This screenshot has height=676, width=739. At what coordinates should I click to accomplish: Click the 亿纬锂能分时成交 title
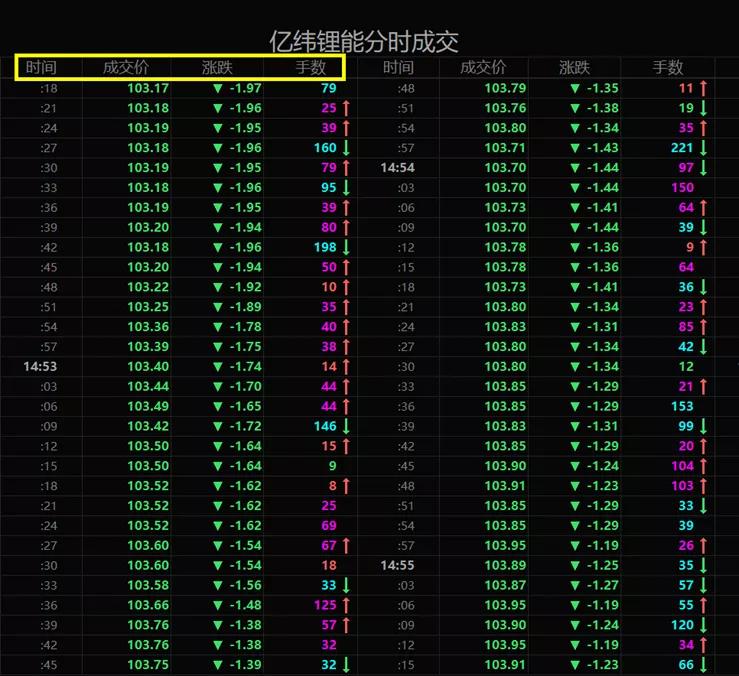pyautogui.click(x=364, y=42)
